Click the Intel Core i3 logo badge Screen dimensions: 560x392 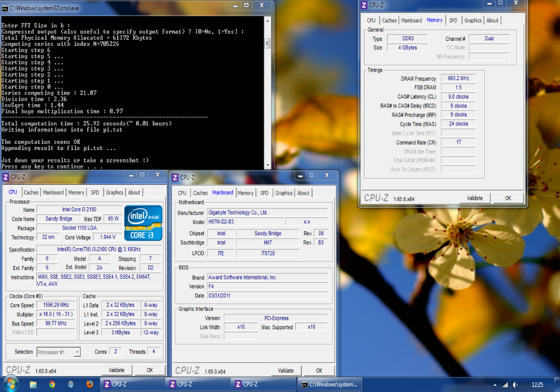pos(143,223)
